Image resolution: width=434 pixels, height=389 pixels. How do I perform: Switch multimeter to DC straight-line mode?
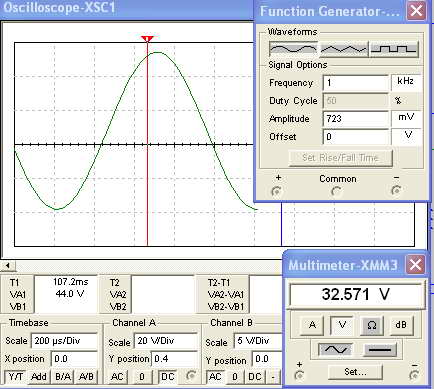[x=380, y=349]
